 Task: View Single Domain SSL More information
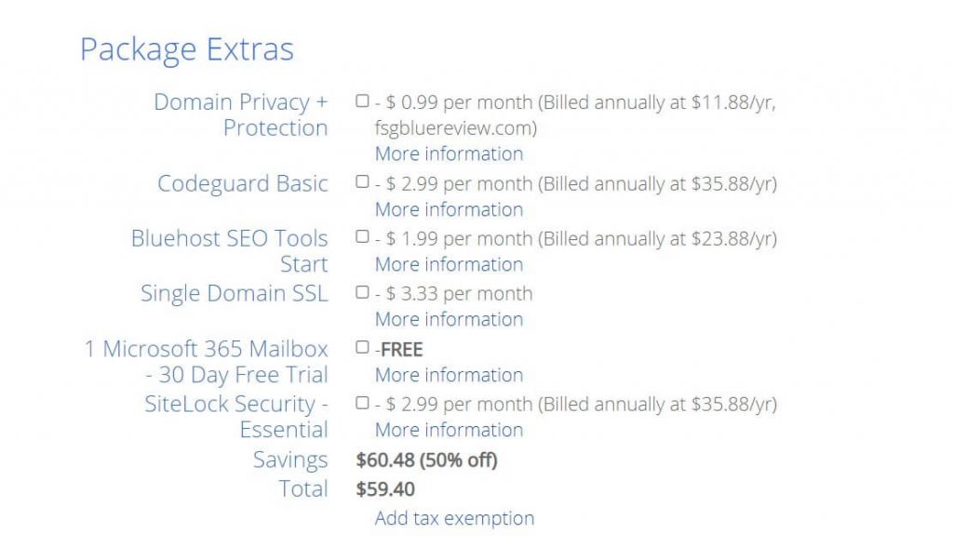[x=449, y=319]
